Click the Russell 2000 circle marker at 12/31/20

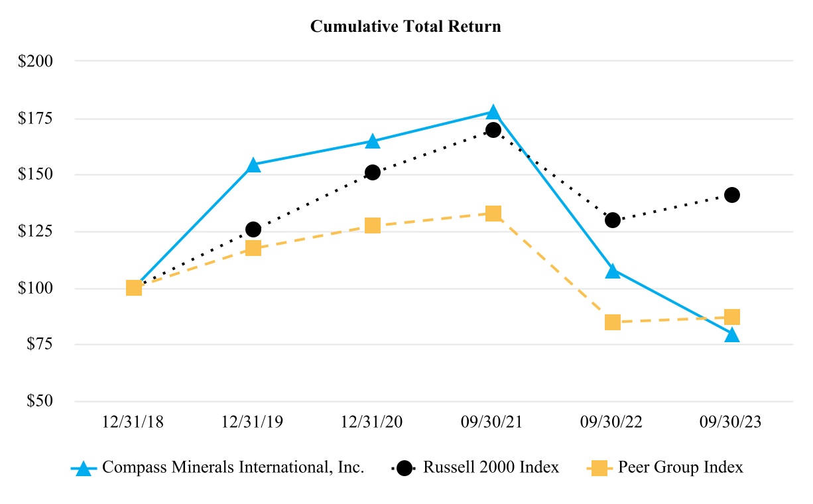(x=373, y=172)
